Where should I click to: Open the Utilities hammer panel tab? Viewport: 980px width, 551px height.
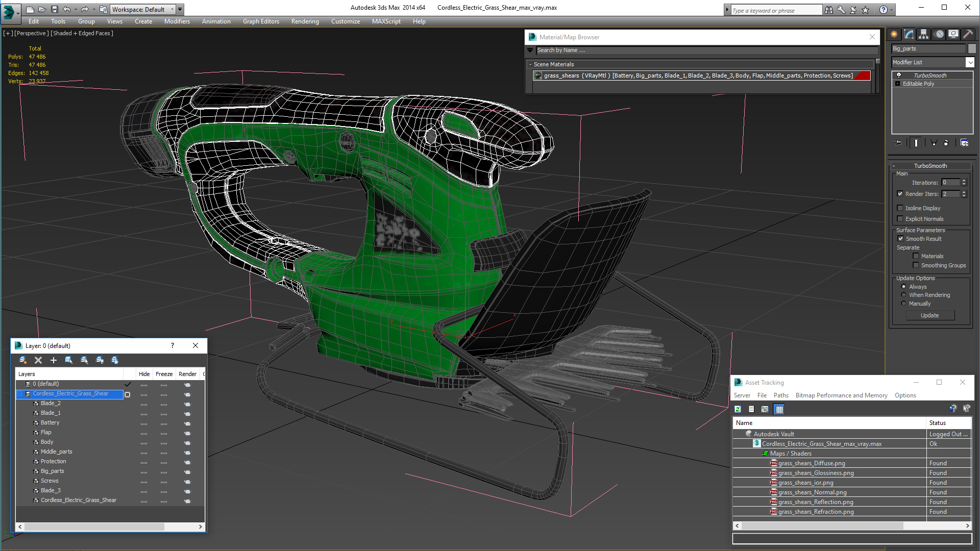pyautogui.click(x=968, y=34)
